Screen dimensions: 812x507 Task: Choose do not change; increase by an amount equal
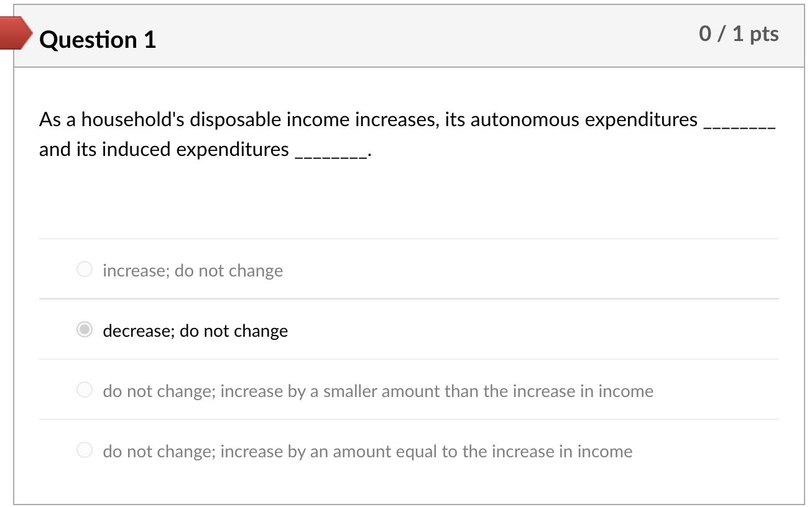coord(85,450)
